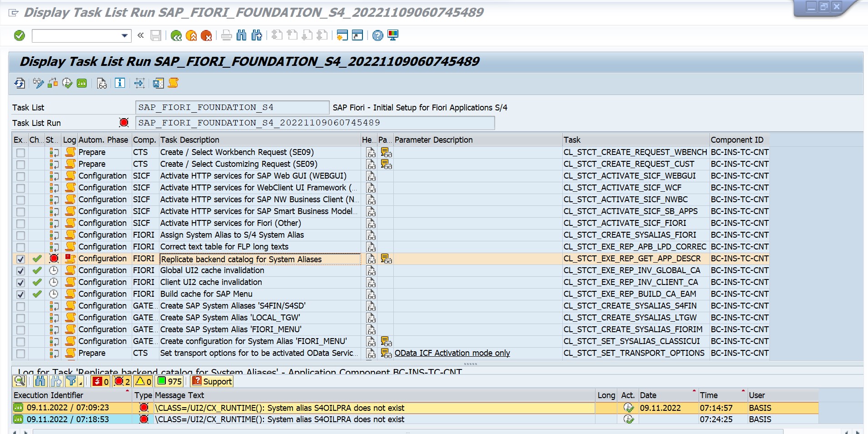
Task: Click the Refresh icon in application toolbar
Action: click(x=20, y=83)
